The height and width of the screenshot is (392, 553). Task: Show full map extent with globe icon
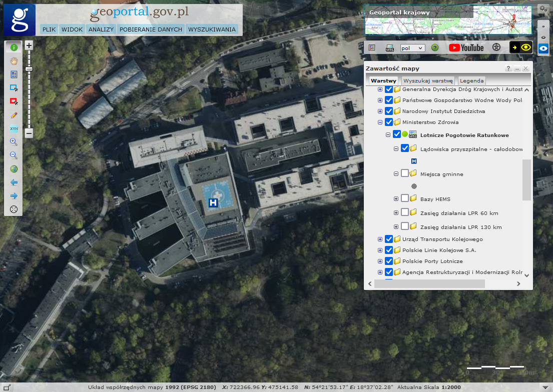14,169
